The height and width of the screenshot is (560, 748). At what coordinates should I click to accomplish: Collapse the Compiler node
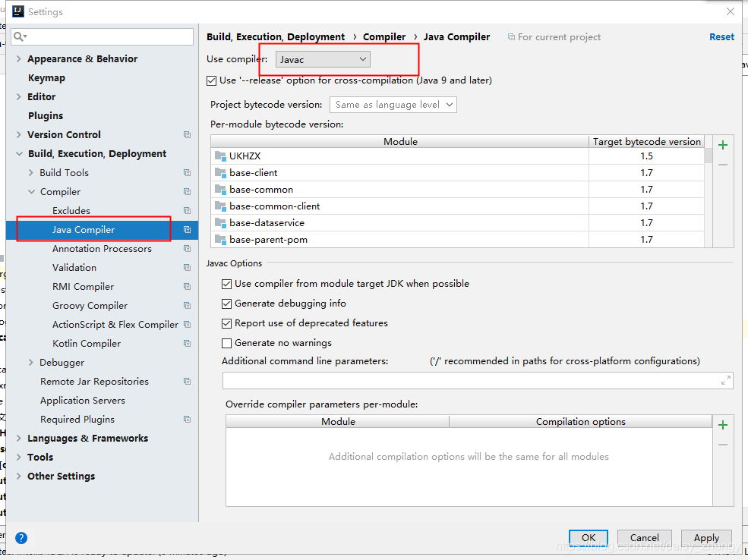[x=31, y=191]
